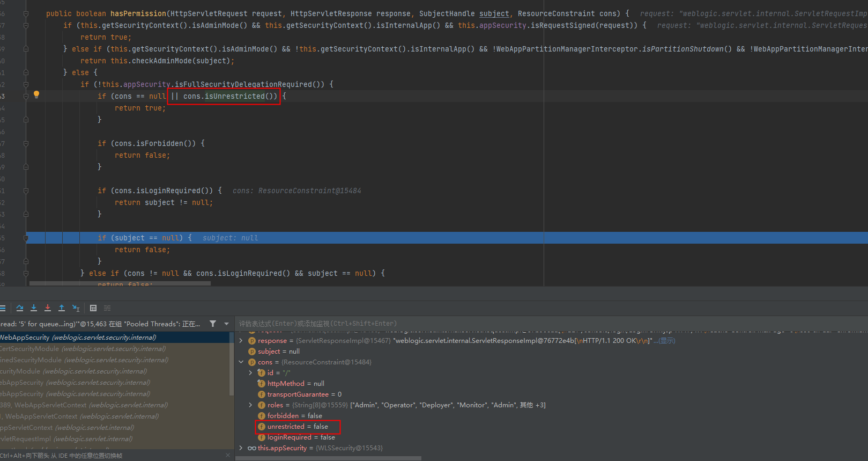Image resolution: width=868 pixels, height=461 pixels.
Task: Click the red Force Step Into icon
Action: [x=48, y=308]
